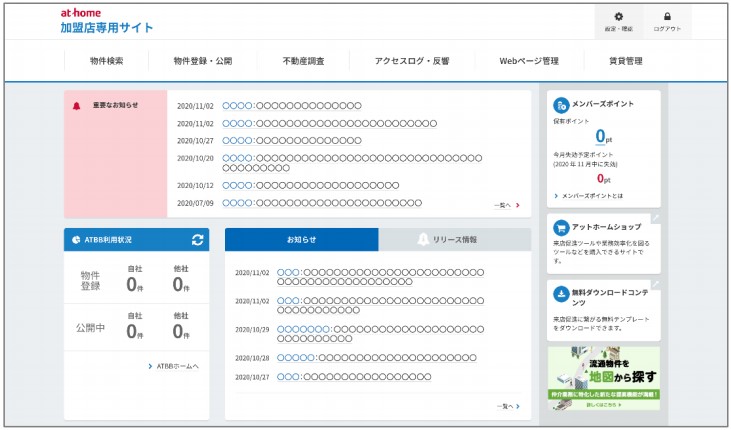Refresh ATBB usage status

(x=197, y=240)
